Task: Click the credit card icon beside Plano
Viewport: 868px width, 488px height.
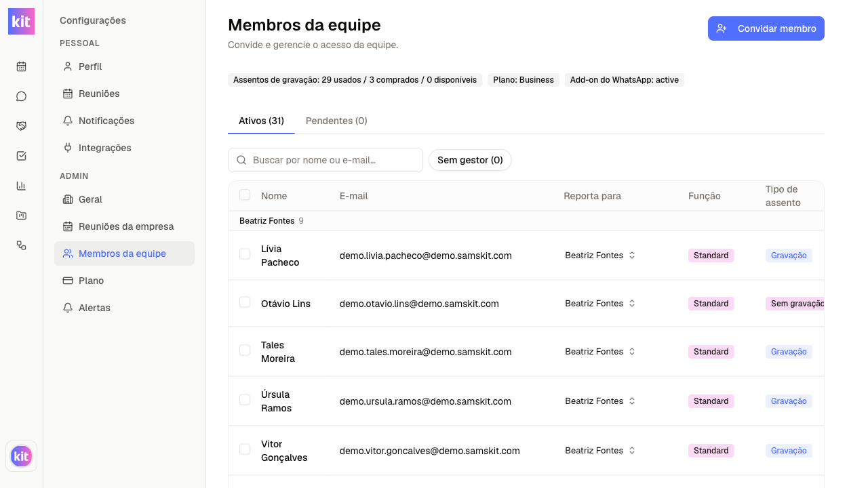Action: click(x=68, y=281)
